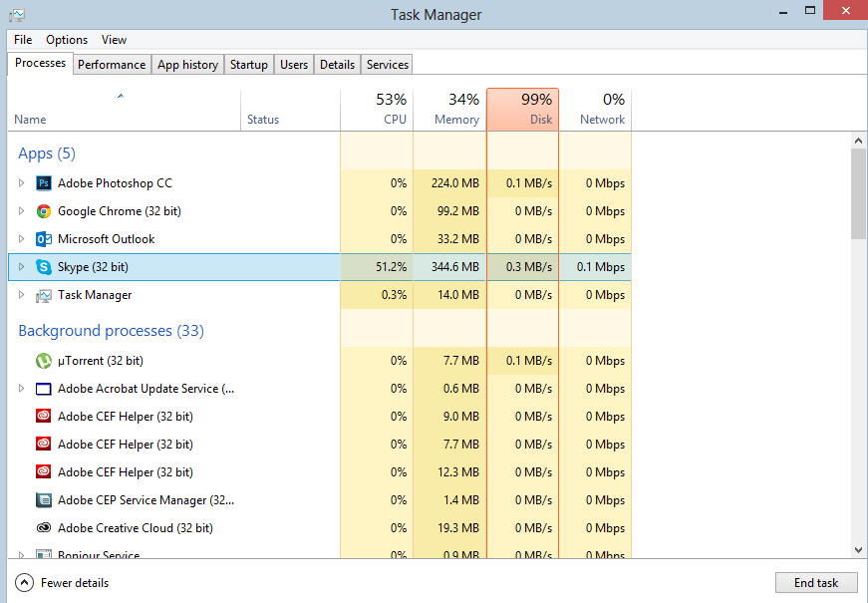Click the Fewer details arrow icon
This screenshot has width=868, height=603.
point(24,582)
